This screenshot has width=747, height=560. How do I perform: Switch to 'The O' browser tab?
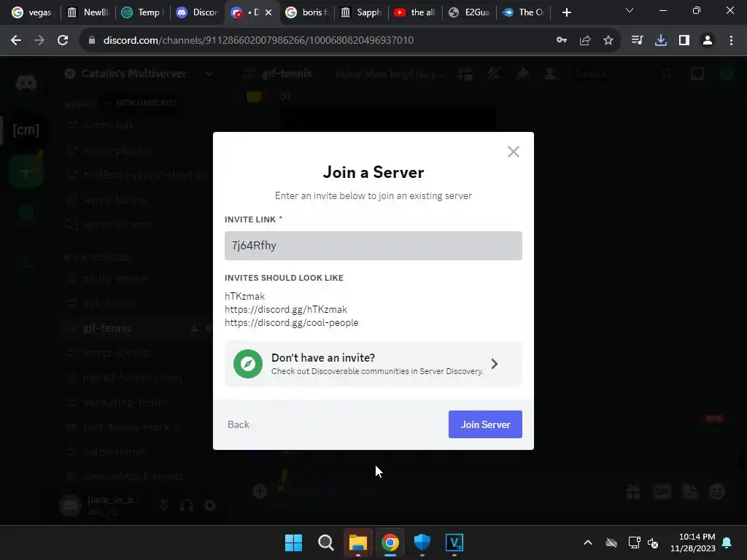524,12
